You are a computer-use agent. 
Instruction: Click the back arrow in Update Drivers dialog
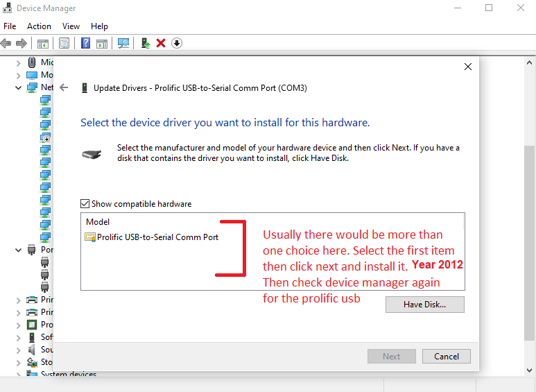64,88
